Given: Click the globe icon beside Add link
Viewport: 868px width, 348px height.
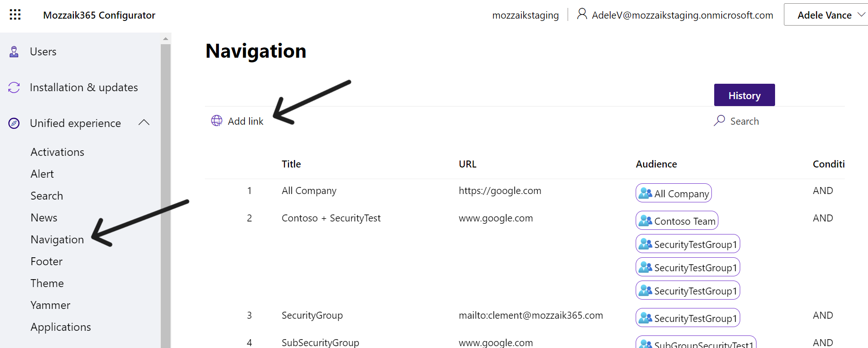Looking at the screenshot, I should tap(217, 121).
